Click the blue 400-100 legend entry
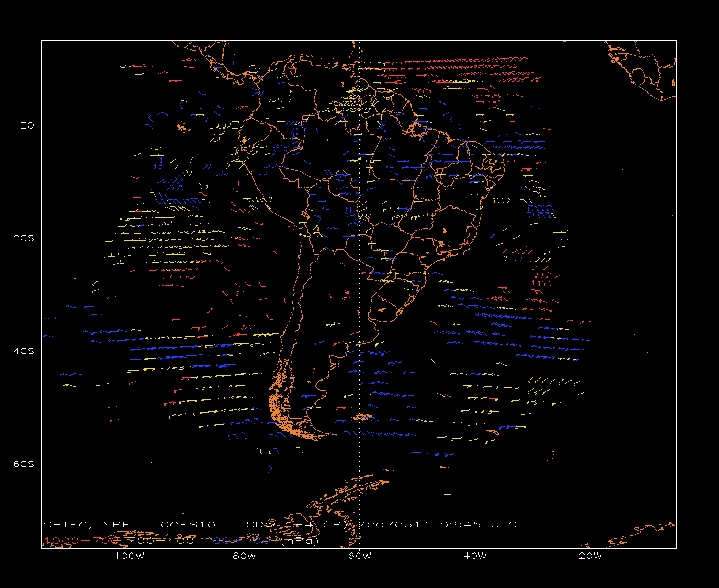The height and width of the screenshot is (588, 719). 238,540
